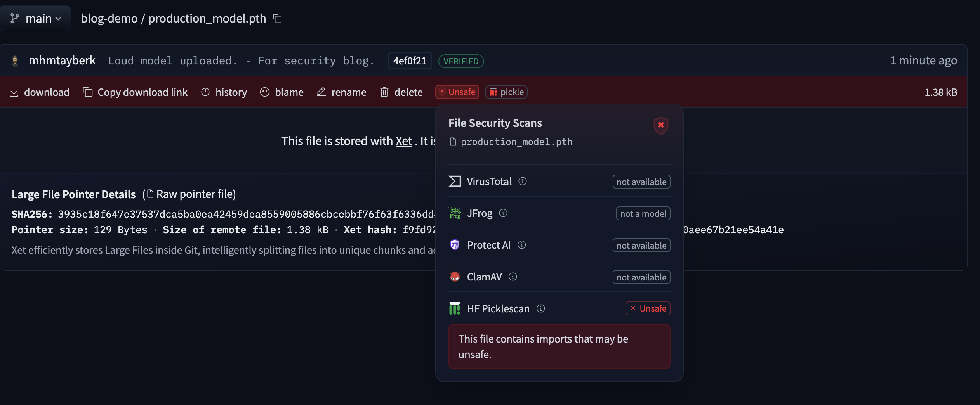Click the mhmtayberk user avatar
The image size is (980, 405).
pos(15,61)
